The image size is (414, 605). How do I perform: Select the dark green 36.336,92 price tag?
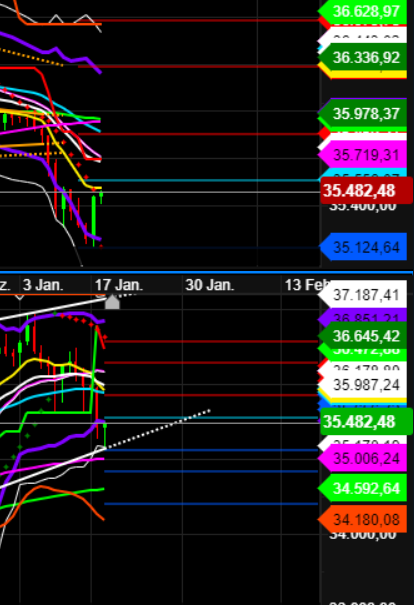363,57
